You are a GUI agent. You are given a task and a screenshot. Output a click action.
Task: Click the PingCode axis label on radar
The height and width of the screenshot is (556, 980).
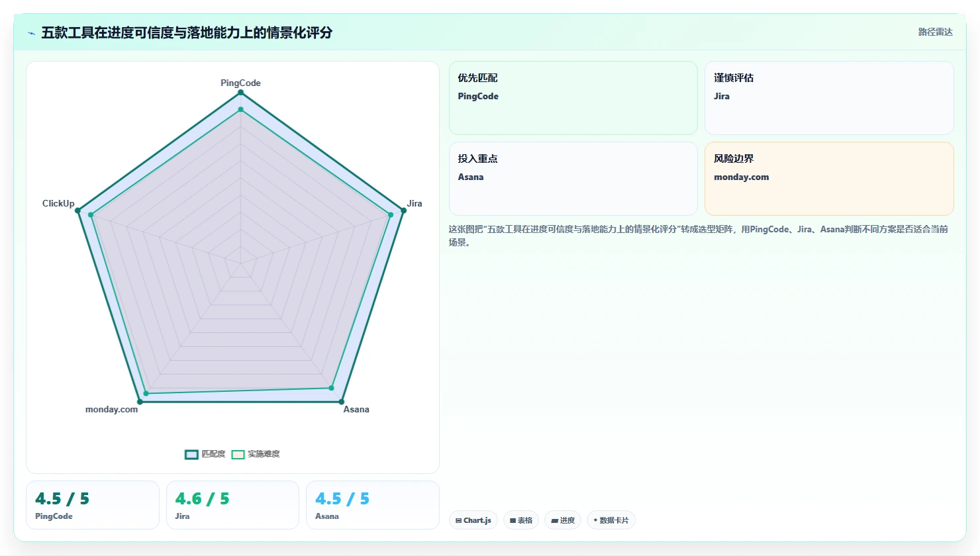coord(240,83)
